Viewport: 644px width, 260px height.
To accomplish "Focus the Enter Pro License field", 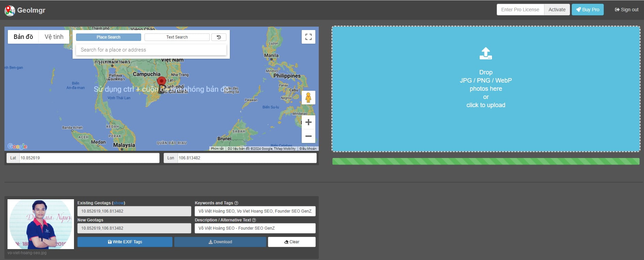I will click(x=520, y=10).
